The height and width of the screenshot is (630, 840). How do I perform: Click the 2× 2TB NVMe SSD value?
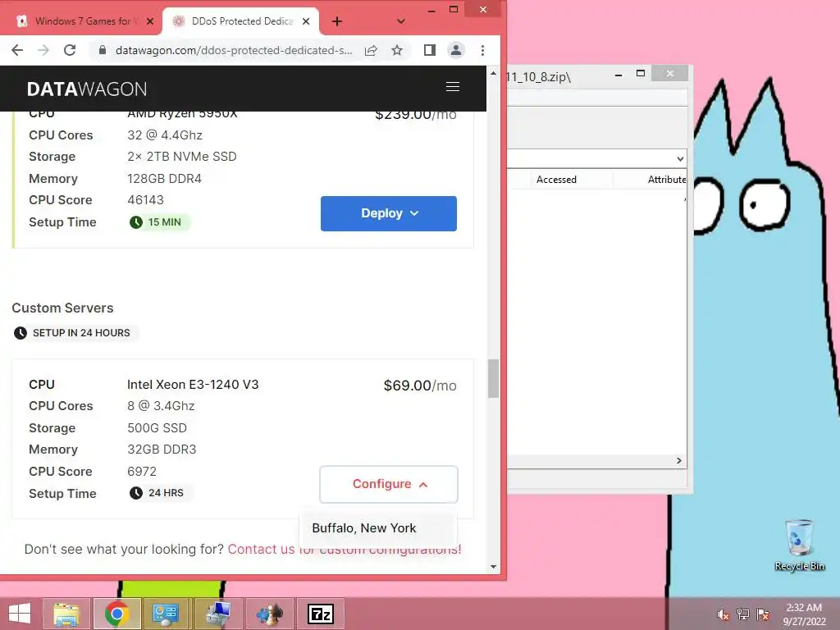[x=182, y=157]
